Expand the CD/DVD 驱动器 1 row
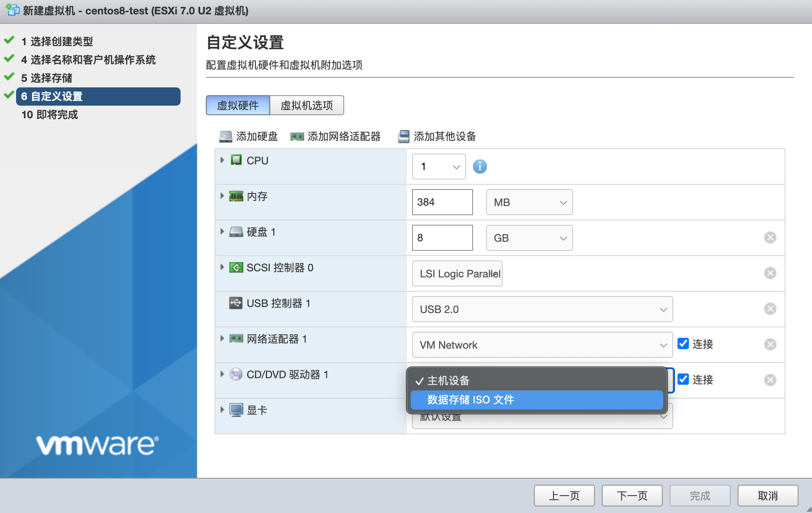The image size is (812, 513). (222, 374)
